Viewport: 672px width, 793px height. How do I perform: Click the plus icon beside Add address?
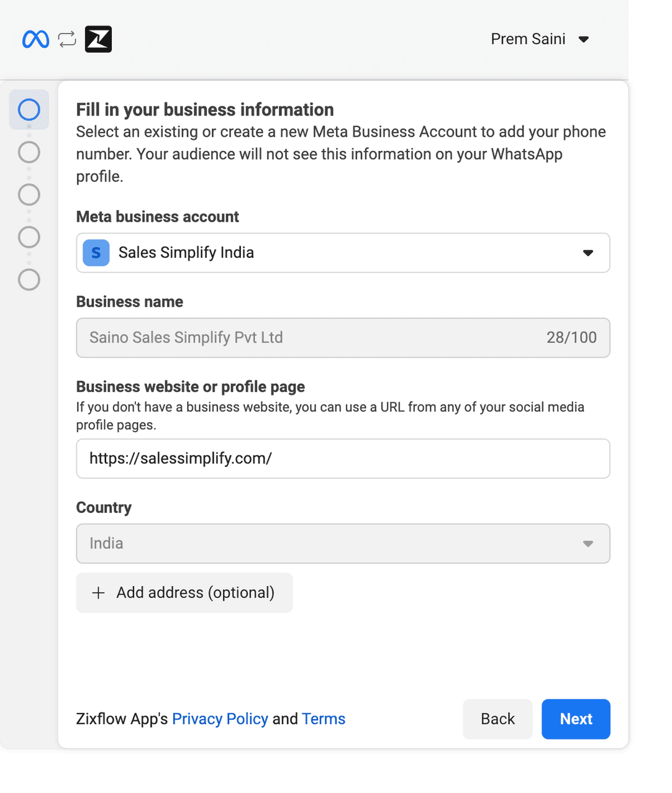98,593
